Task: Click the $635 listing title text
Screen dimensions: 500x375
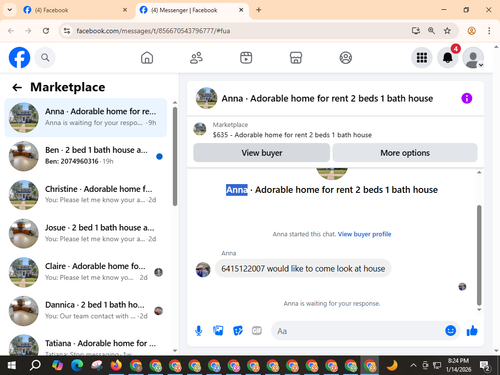Action: 292,135
